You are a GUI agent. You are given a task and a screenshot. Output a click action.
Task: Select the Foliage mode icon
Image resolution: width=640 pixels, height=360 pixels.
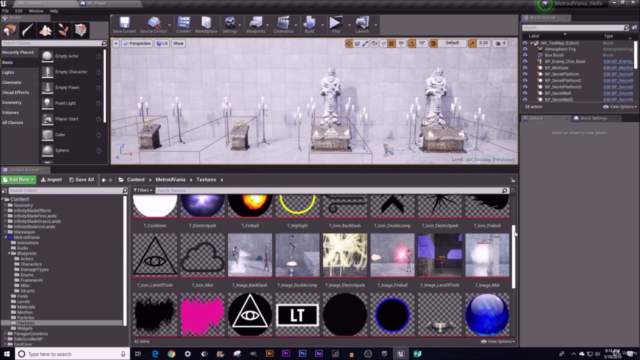tap(63, 30)
